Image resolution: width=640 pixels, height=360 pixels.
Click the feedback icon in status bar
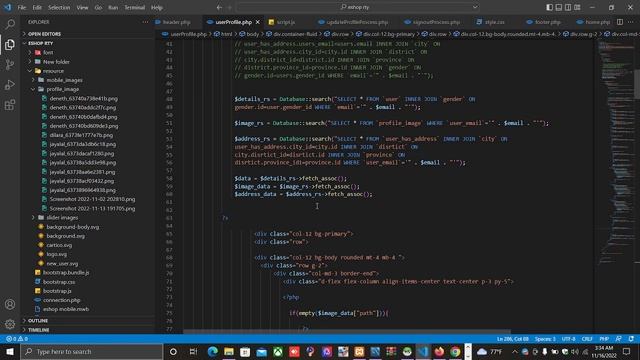619,339
